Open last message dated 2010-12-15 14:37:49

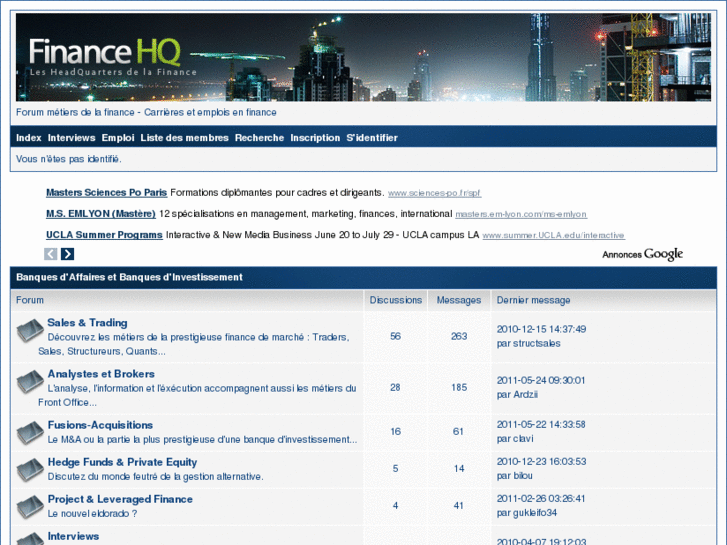[x=542, y=329]
